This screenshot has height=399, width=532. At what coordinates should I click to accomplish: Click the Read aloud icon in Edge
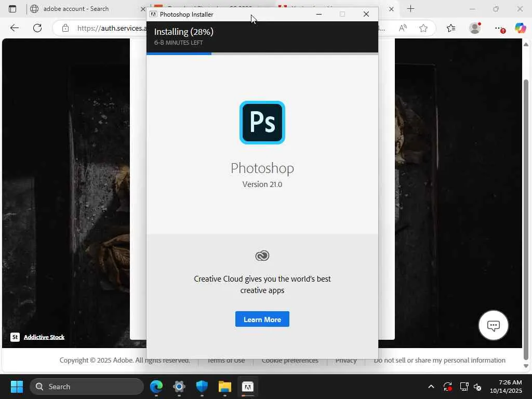(403, 28)
